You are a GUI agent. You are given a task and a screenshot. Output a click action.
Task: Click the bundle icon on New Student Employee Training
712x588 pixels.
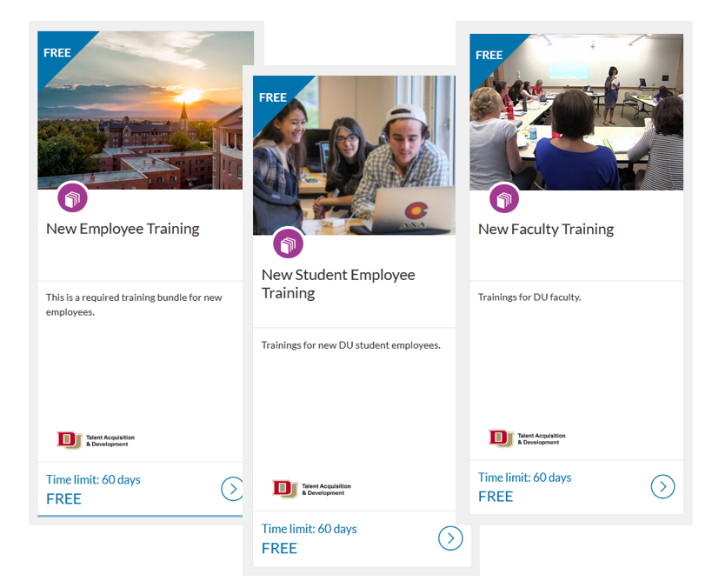coord(288,244)
